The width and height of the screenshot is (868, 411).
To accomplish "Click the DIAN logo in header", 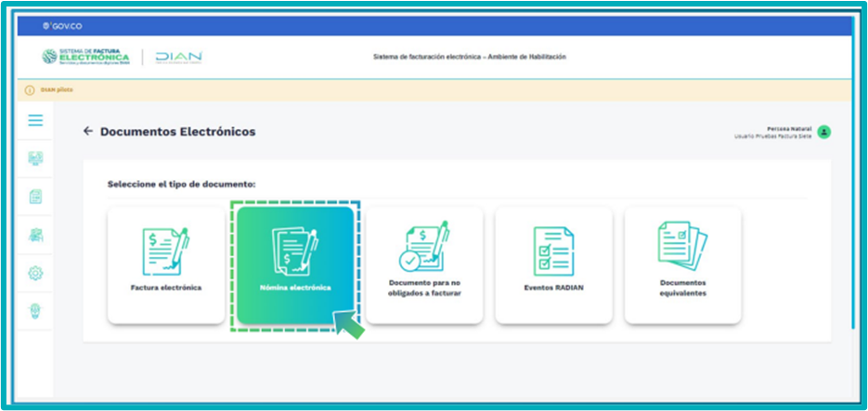I will coord(178,57).
